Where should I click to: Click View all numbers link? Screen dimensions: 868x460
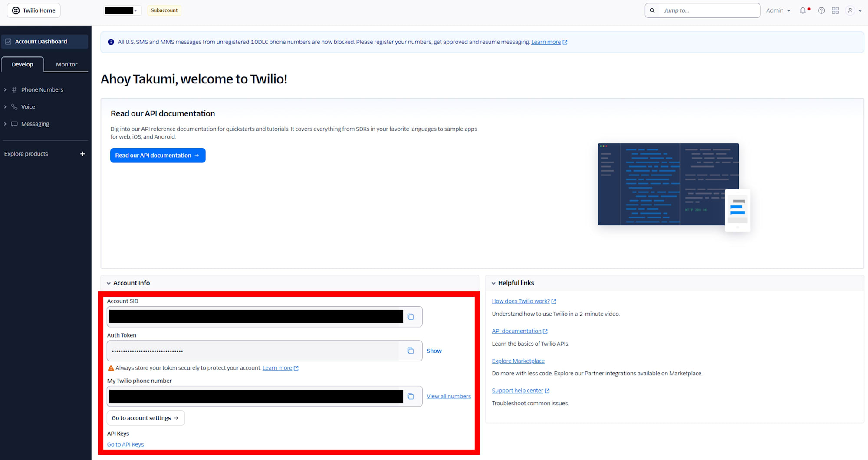[x=449, y=397]
